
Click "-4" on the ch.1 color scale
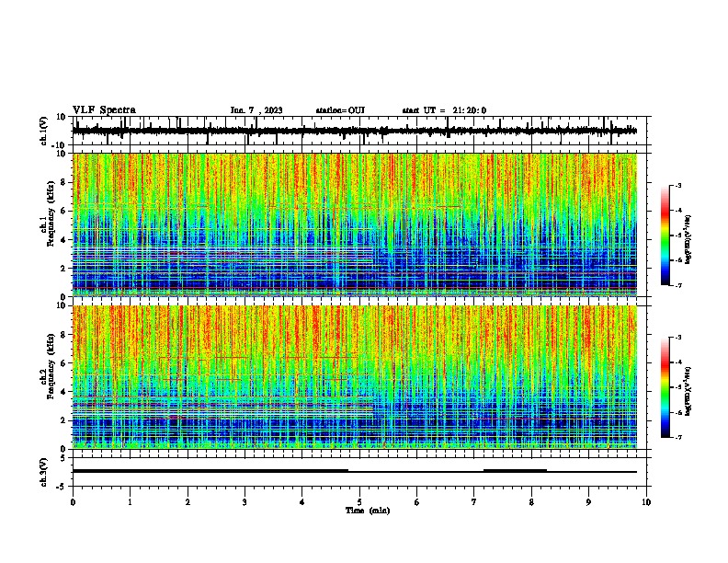click(678, 210)
